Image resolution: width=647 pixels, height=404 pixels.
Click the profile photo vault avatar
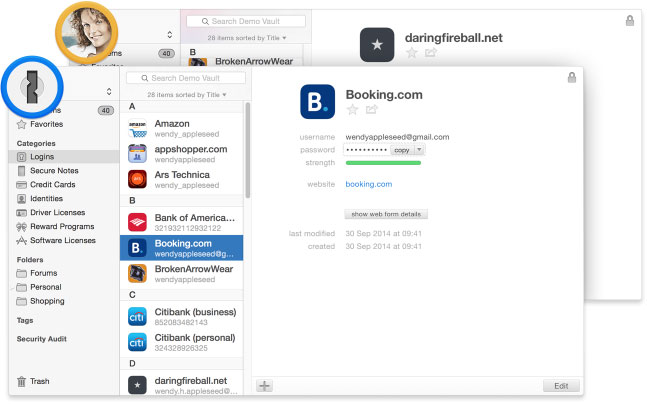[x=87, y=33]
